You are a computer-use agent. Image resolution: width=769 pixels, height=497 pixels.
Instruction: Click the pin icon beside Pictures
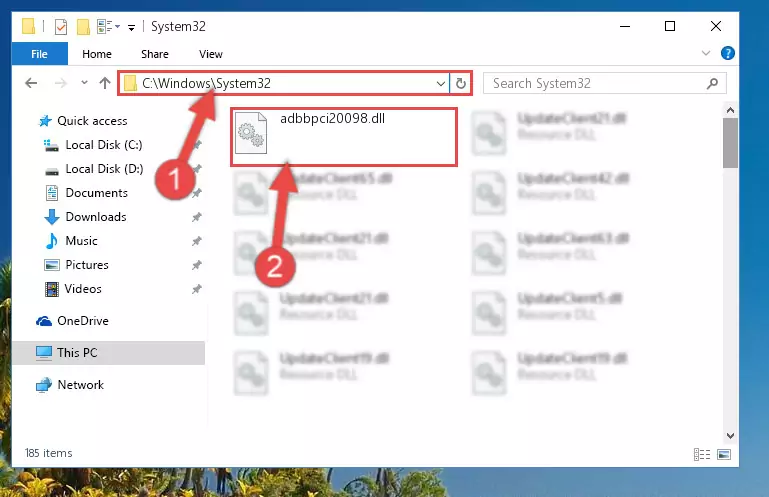(196, 265)
